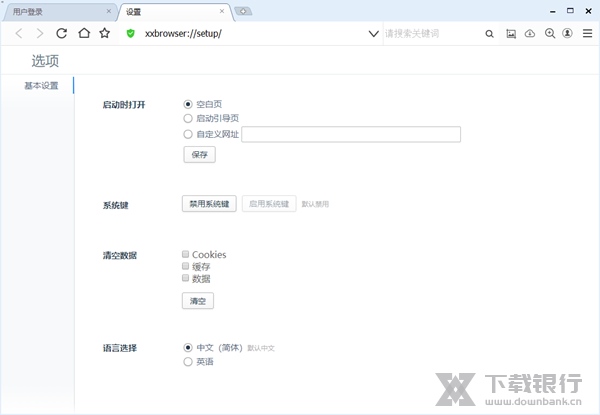Viewport: 600px width, 415px height.
Task: Click the 清空数据 label
Action: pyautogui.click(x=120, y=256)
